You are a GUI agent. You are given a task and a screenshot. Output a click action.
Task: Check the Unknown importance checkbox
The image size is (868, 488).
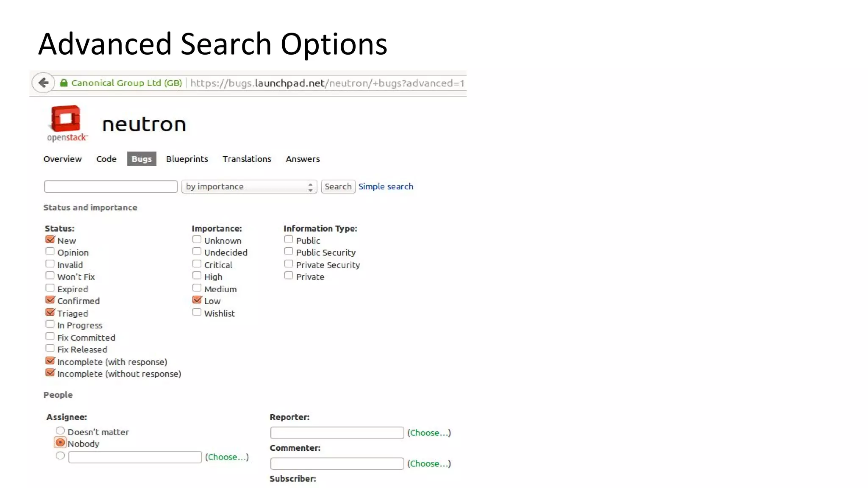point(197,239)
